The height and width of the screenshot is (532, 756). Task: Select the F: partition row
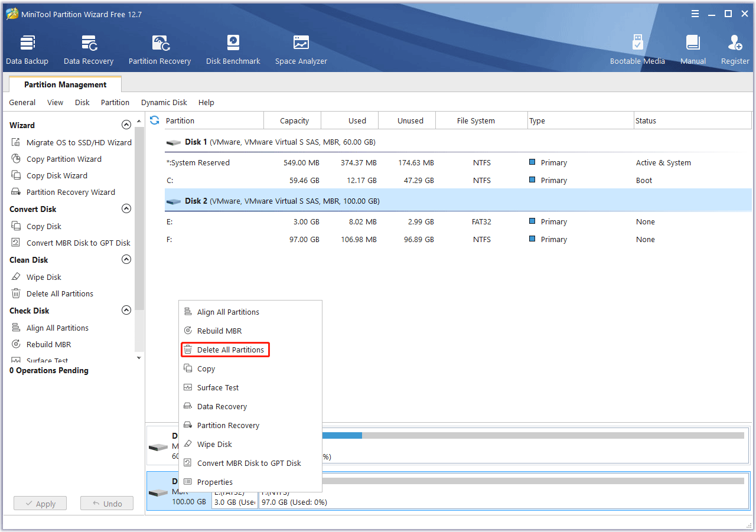point(458,239)
